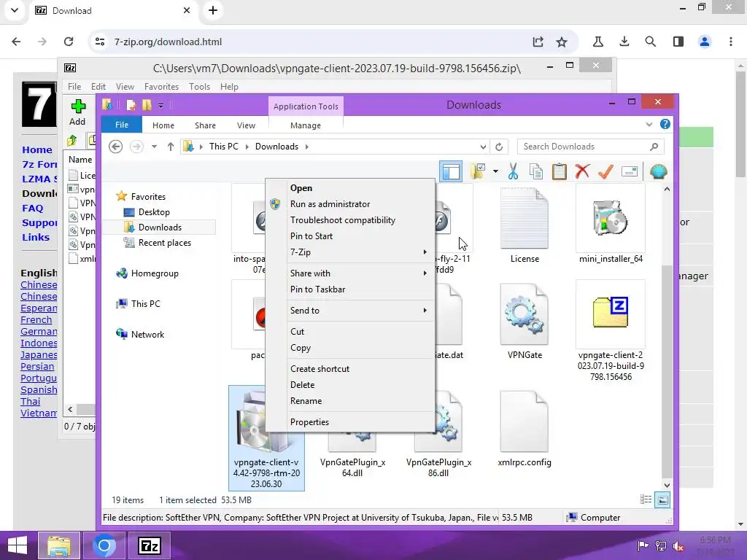Expand the Send to submenu

tap(350, 311)
